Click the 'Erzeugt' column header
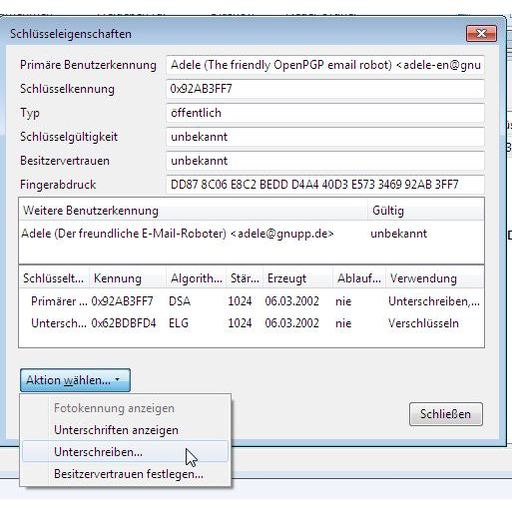This screenshot has height=512, width=512. coord(298,278)
